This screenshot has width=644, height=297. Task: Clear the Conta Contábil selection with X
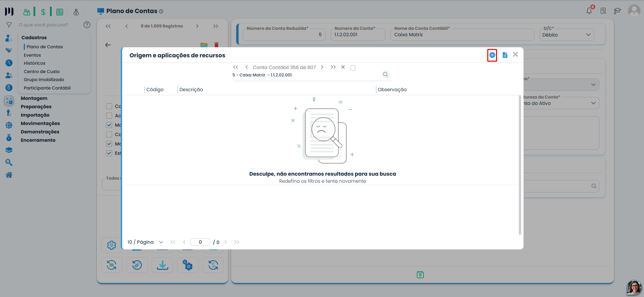343,67
